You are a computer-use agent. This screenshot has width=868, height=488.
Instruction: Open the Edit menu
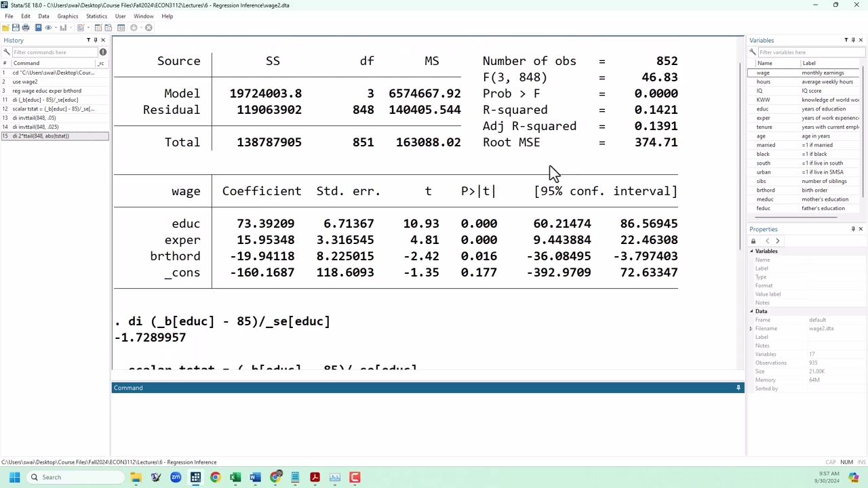(x=25, y=16)
